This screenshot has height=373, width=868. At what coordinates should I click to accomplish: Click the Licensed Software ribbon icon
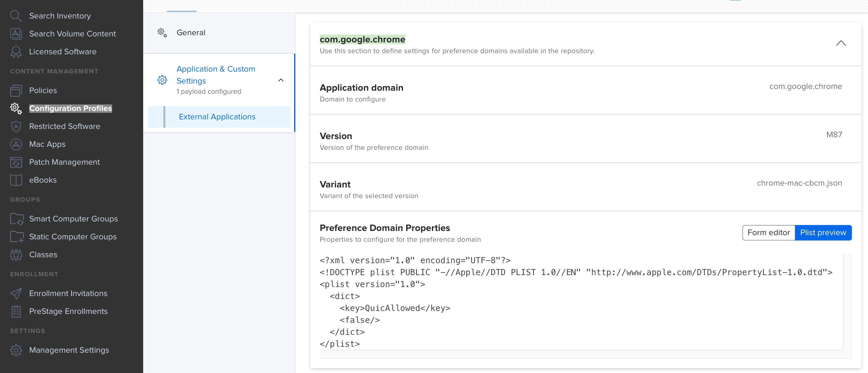click(x=16, y=52)
